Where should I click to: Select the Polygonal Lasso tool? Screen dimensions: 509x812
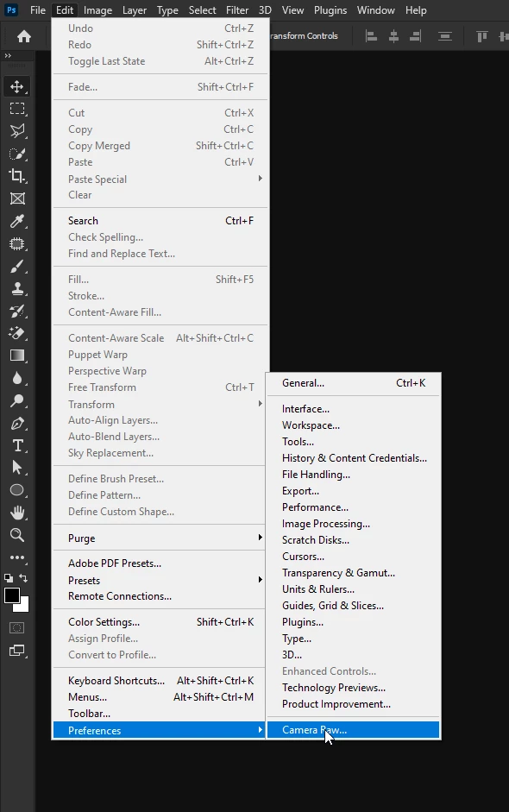(17, 131)
